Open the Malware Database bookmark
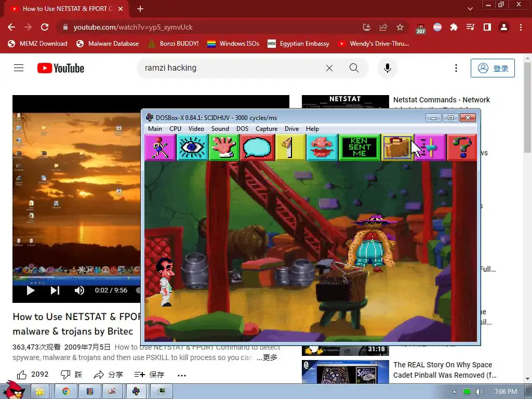The height and width of the screenshot is (399, 532). [x=108, y=44]
